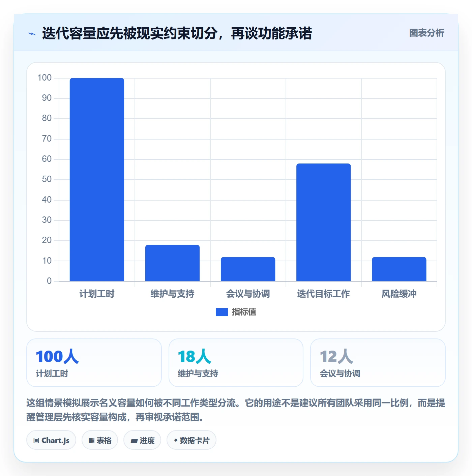Viewport: 472px width, 476px height.
Task: Click the 表格 tag
Action: pyautogui.click(x=100, y=440)
